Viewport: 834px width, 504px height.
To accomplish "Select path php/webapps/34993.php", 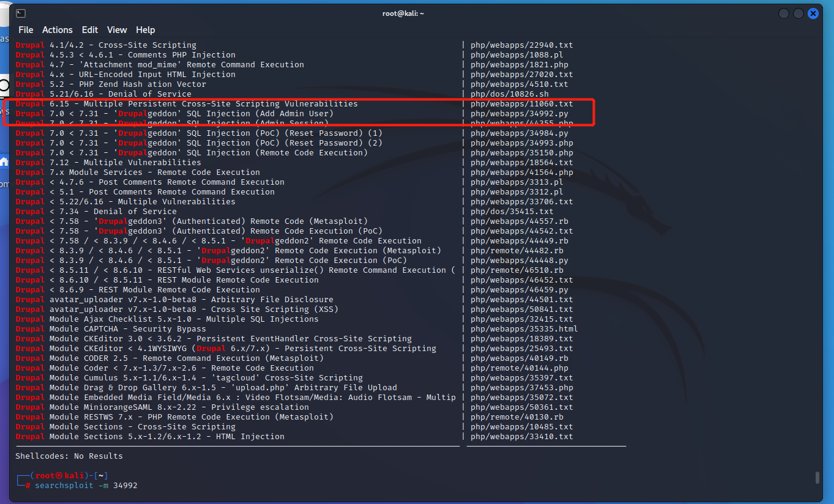I will click(522, 143).
